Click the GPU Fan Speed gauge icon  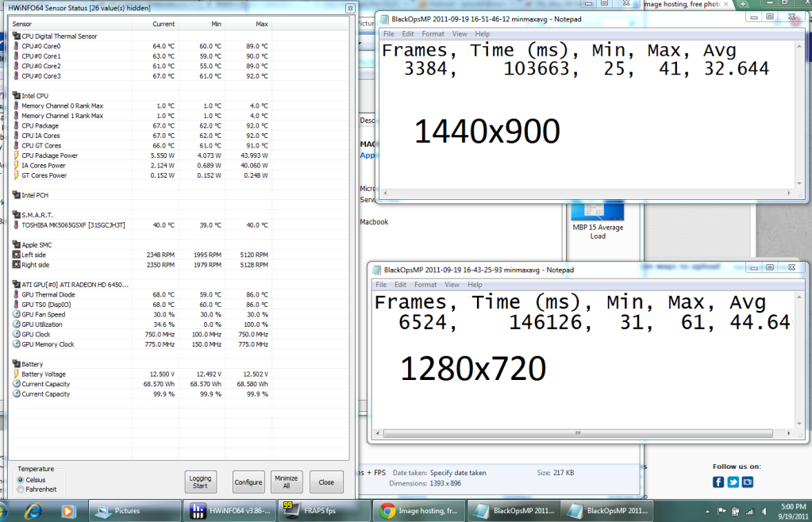coord(16,314)
